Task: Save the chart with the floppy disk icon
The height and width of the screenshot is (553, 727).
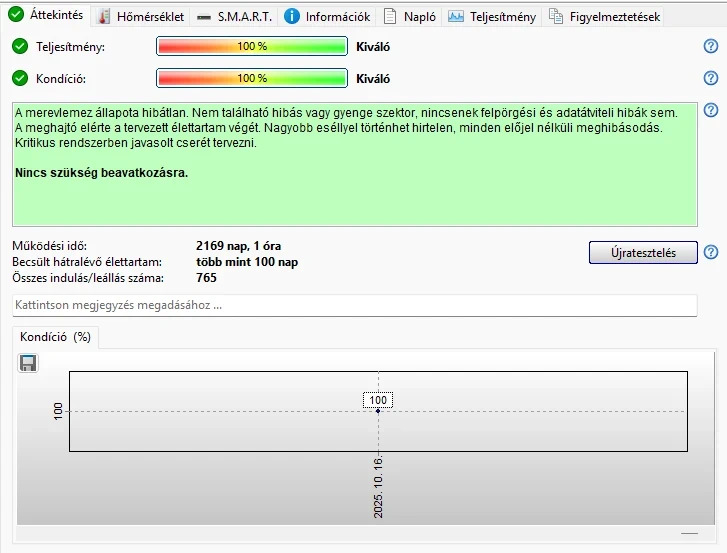Action: click(x=28, y=363)
